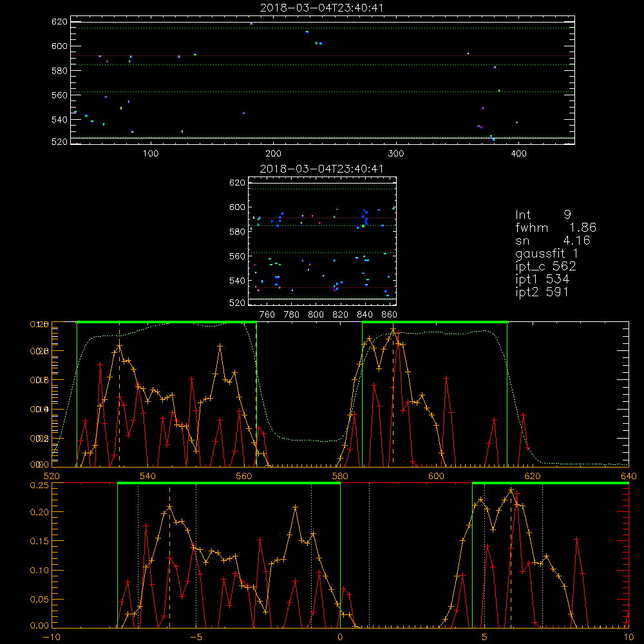Viewport: 644px width, 644px height.
Task: Click y-axis label 520 on middle small plot
Action: (238, 303)
